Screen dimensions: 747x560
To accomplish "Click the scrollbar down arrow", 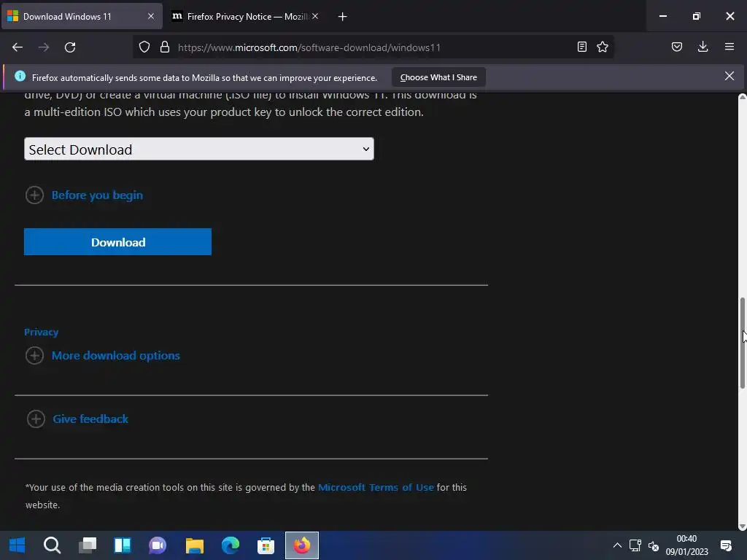I will 742,526.
